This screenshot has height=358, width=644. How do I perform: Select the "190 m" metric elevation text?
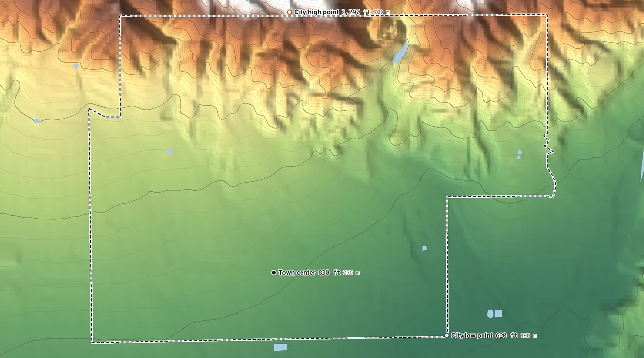coord(528,336)
